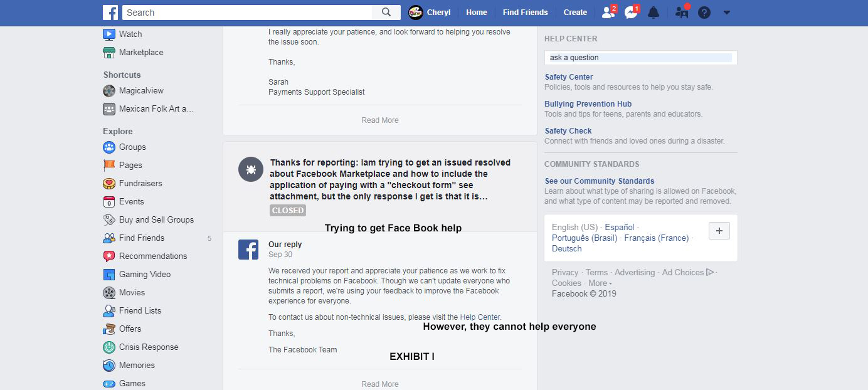Go to Home in top navigation
Image resolution: width=868 pixels, height=390 pixels.
pos(477,13)
